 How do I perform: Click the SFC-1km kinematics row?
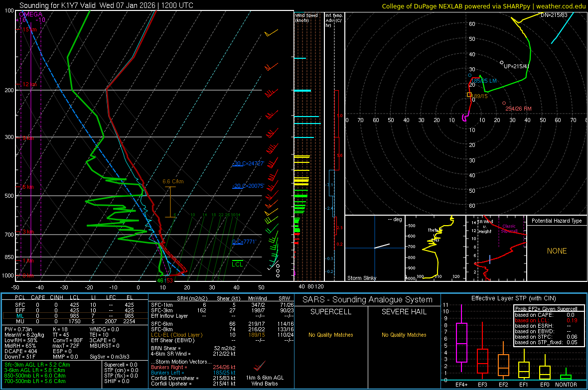tap(222, 305)
